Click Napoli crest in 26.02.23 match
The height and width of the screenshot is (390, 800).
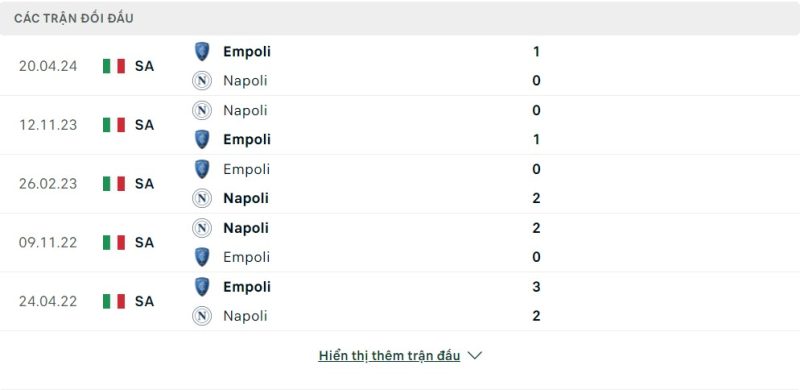coord(202,198)
